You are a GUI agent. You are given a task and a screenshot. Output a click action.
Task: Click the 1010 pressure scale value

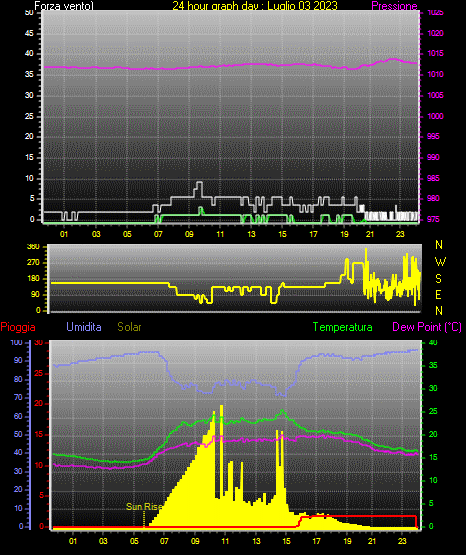tap(436, 74)
